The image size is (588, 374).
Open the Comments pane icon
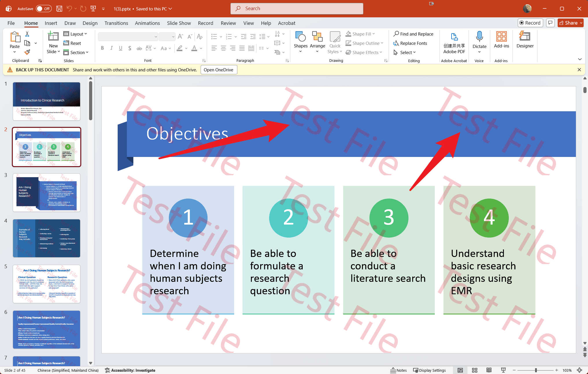550,23
